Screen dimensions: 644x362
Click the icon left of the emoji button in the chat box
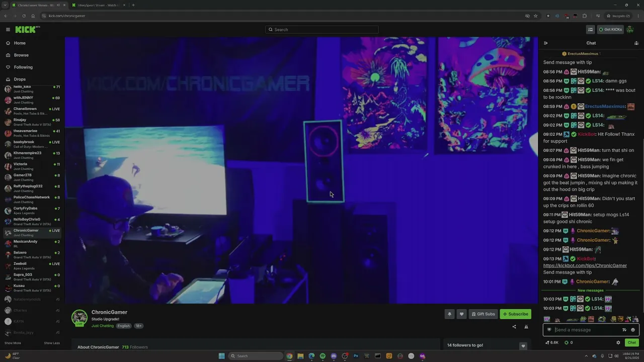click(624, 330)
